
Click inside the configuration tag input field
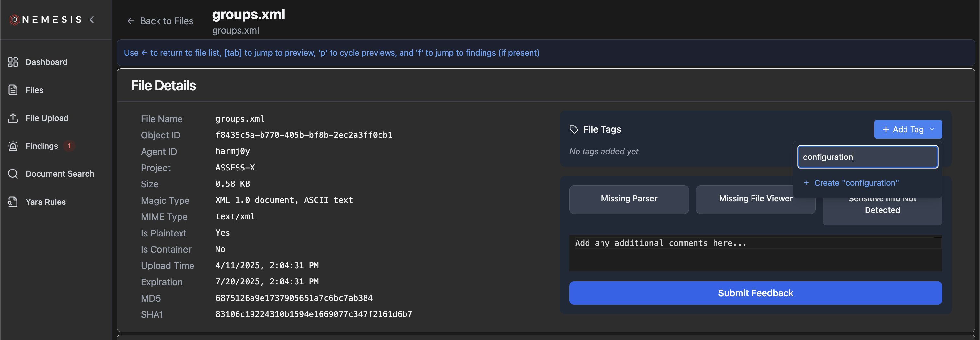pos(868,157)
